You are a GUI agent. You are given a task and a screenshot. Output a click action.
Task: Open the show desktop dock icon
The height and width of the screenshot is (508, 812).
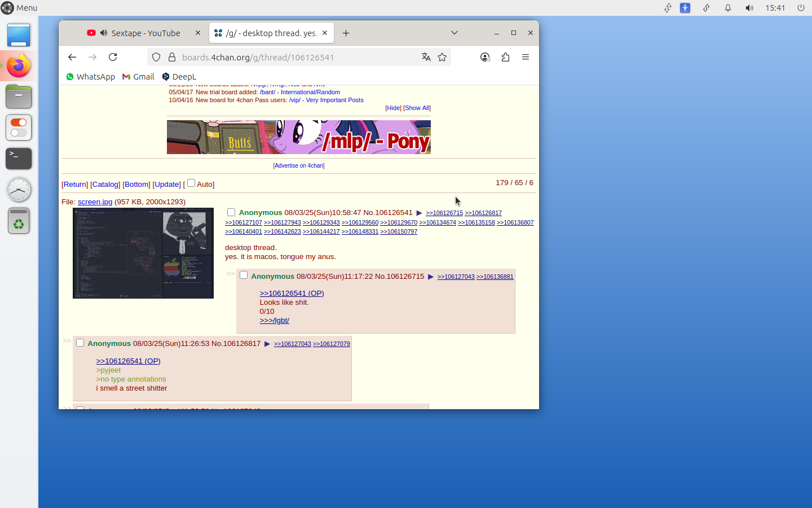[x=19, y=35]
